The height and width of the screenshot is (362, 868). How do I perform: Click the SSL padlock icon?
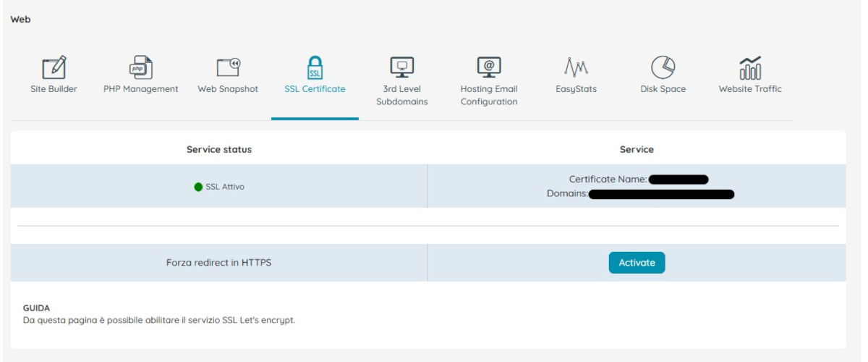coord(315,67)
